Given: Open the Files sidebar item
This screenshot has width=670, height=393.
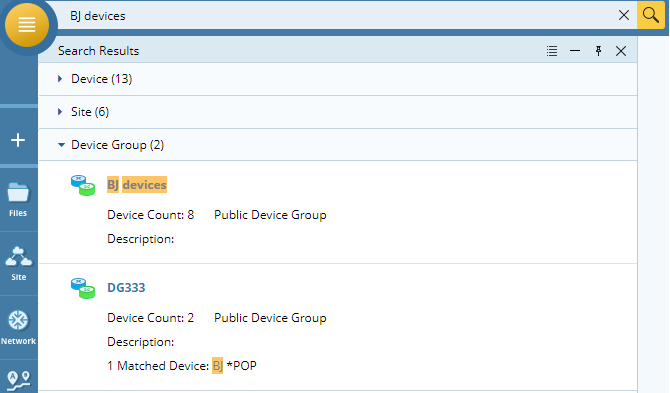Looking at the screenshot, I should 18,199.
